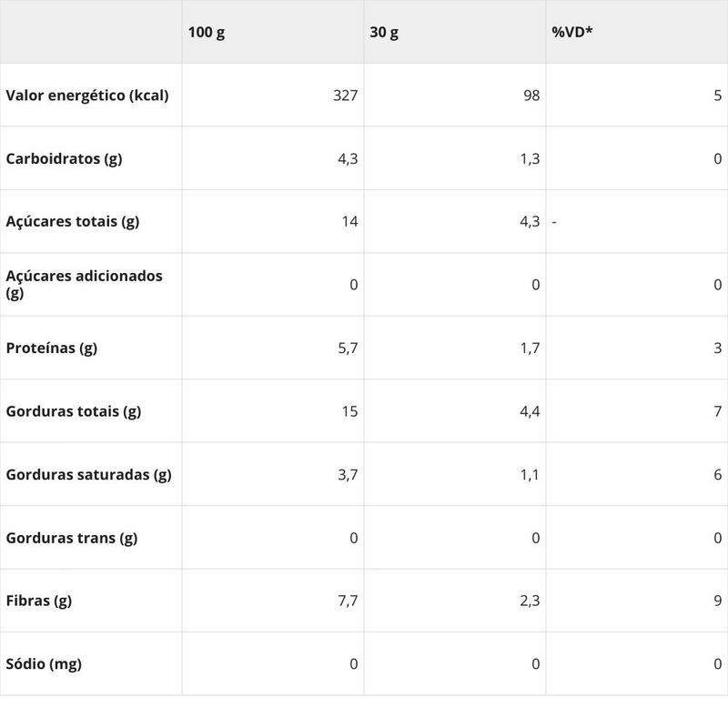The width and height of the screenshot is (728, 728).
Task: Click the 9 %VD value for Fibras
Action: (x=718, y=601)
